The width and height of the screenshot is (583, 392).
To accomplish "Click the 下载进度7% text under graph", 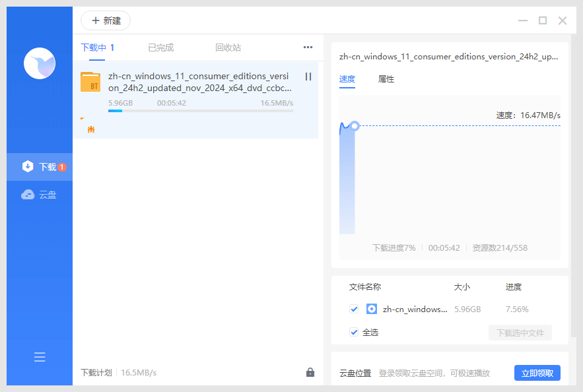I will 394,248.
